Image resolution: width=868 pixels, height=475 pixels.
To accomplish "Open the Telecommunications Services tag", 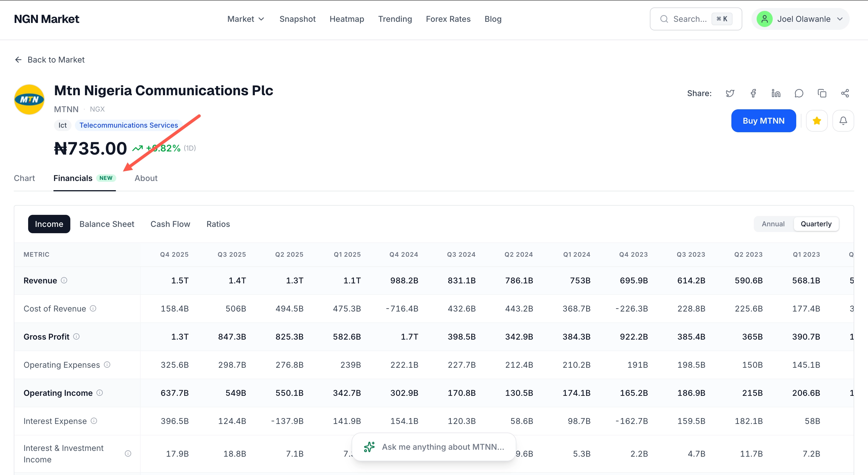I will pyautogui.click(x=128, y=125).
